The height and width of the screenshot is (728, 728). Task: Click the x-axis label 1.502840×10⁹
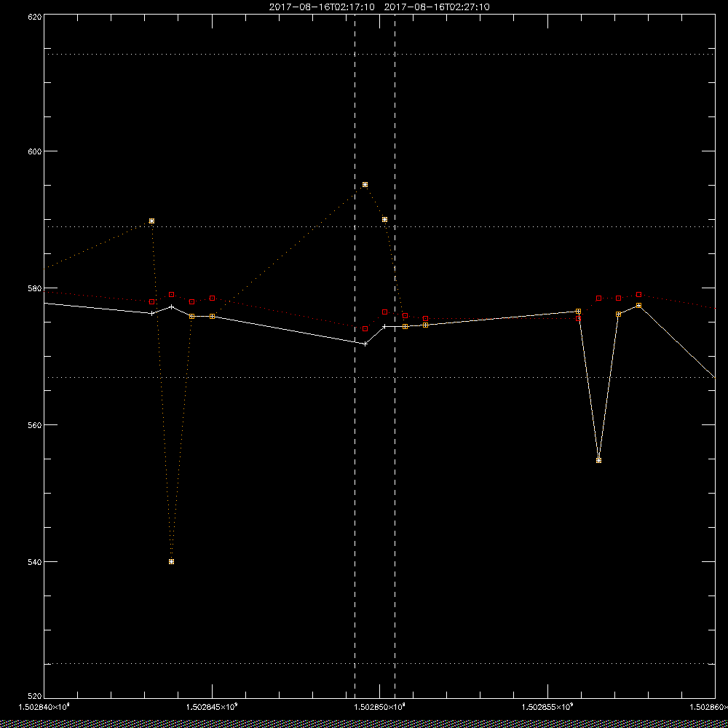[x=44, y=707]
